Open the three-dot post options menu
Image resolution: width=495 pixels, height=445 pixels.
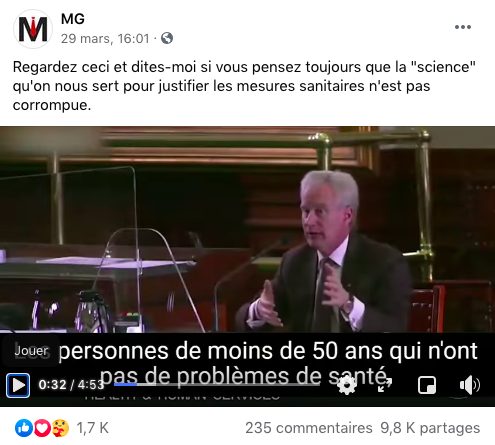pos(463,27)
